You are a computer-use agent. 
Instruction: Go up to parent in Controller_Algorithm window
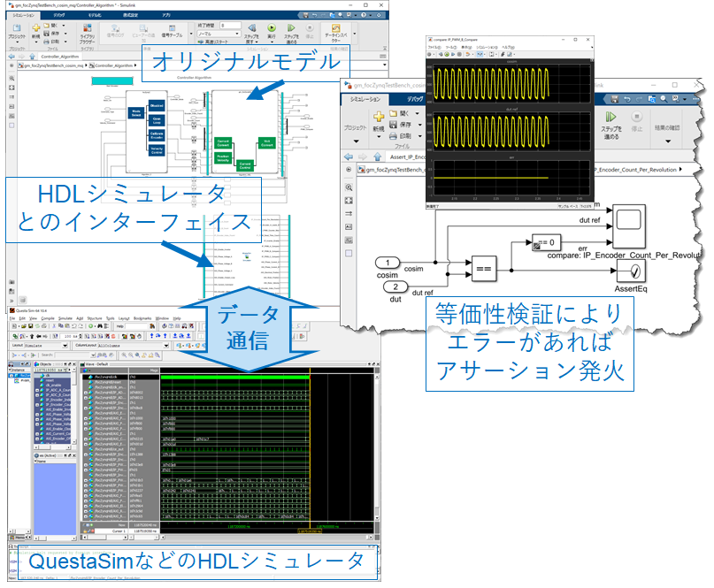click(x=32, y=57)
